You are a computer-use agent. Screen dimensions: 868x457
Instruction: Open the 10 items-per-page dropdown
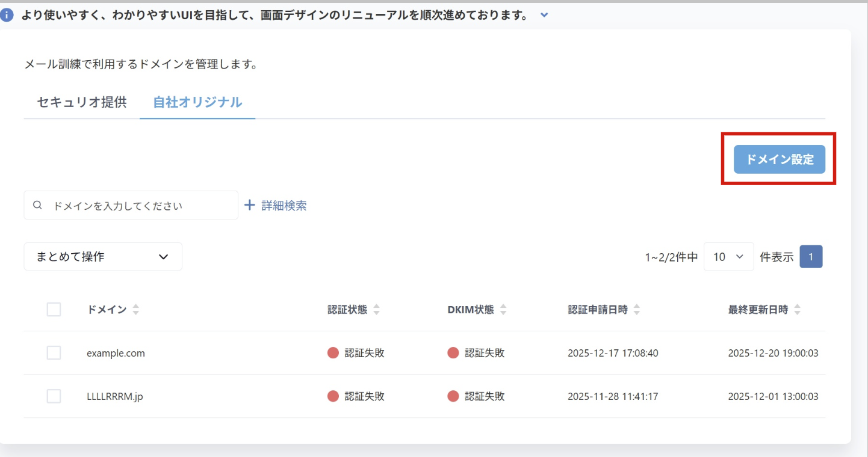click(x=728, y=257)
